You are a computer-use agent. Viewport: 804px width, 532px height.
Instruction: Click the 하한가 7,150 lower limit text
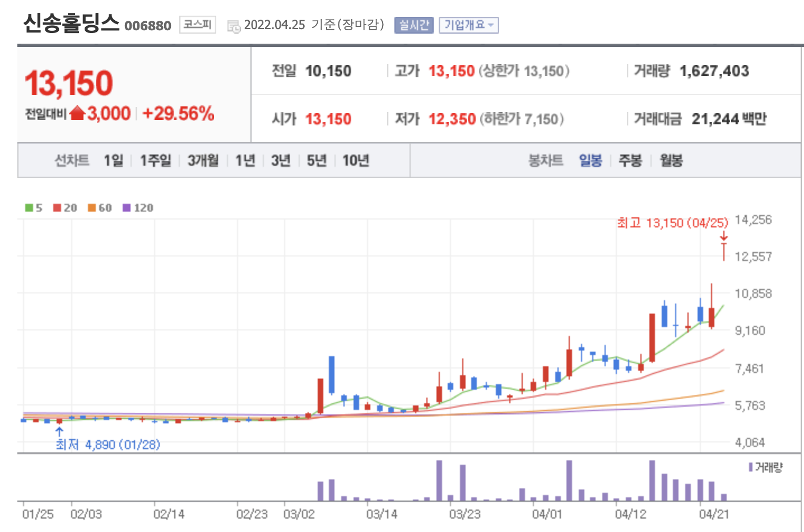tap(521, 119)
